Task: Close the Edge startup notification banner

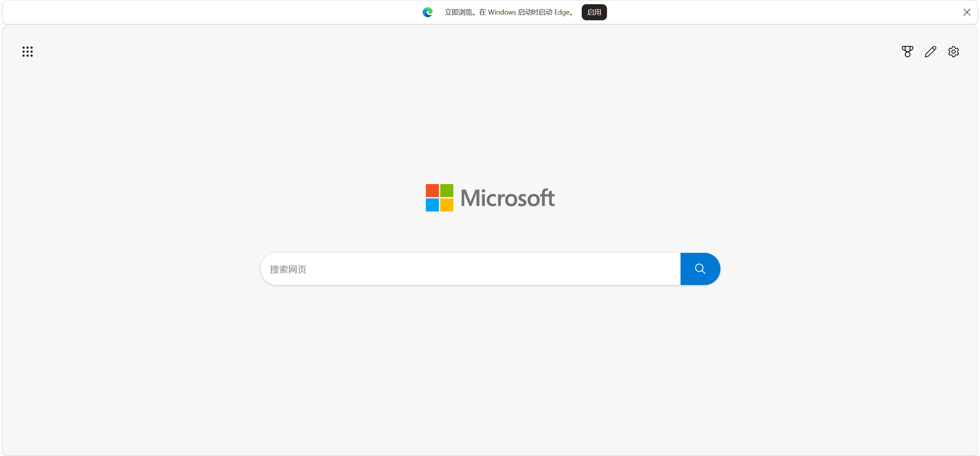Action: tap(967, 12)
